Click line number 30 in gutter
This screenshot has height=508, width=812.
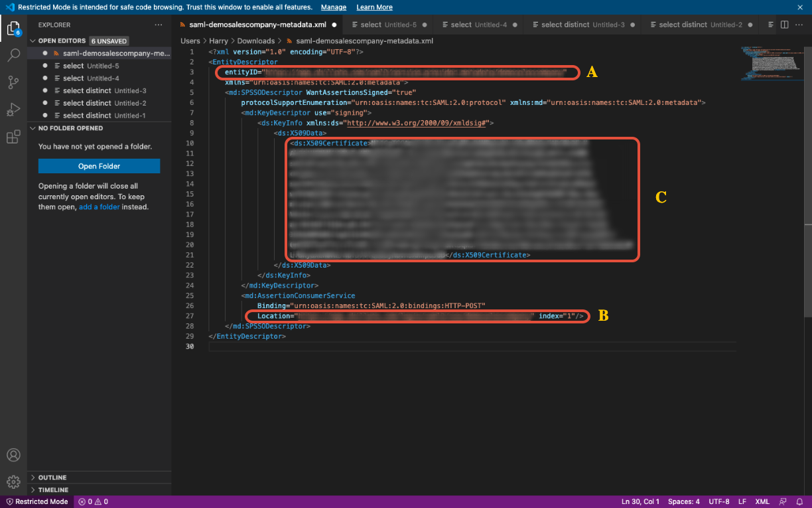190,347
